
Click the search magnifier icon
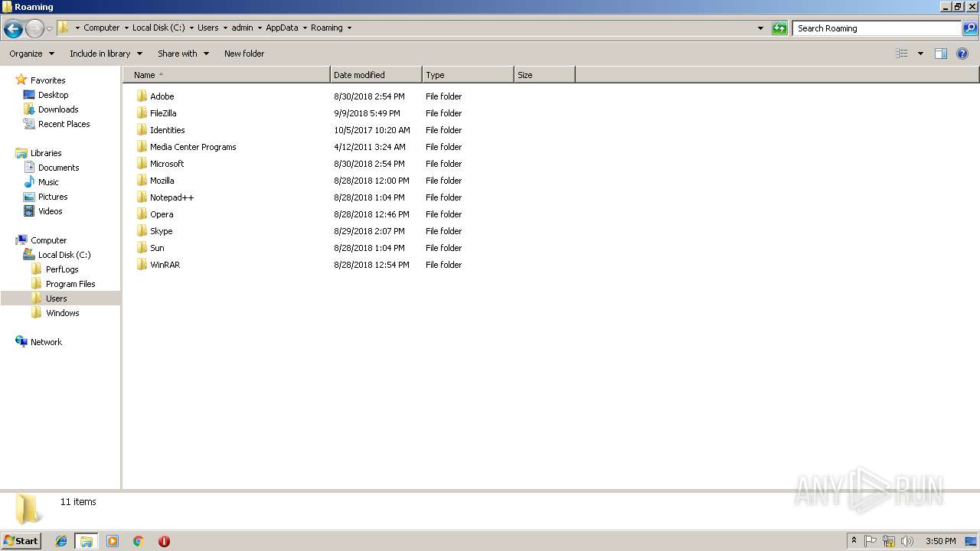[970, 28]
